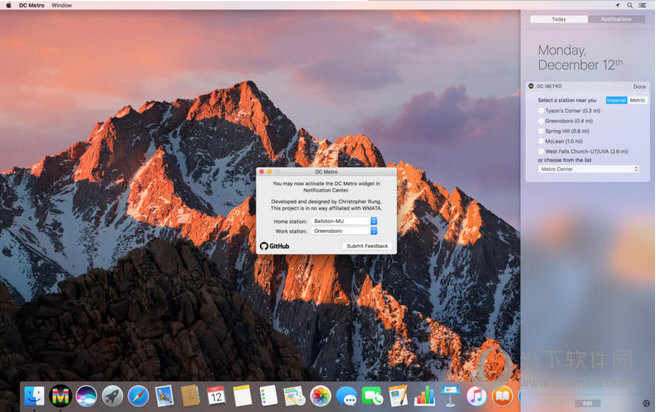Click the Apple logo menu

pyautogui.click(x=8, y=5)
